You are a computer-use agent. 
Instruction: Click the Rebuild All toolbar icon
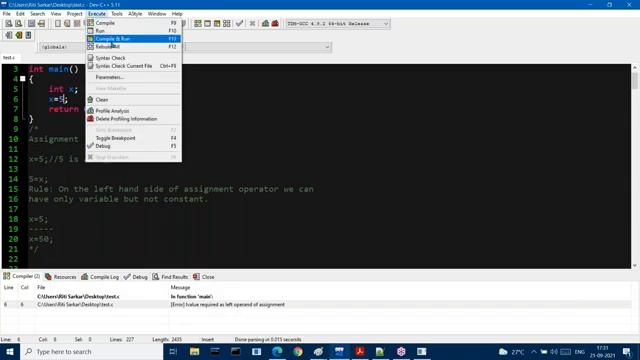pos(227,24)
